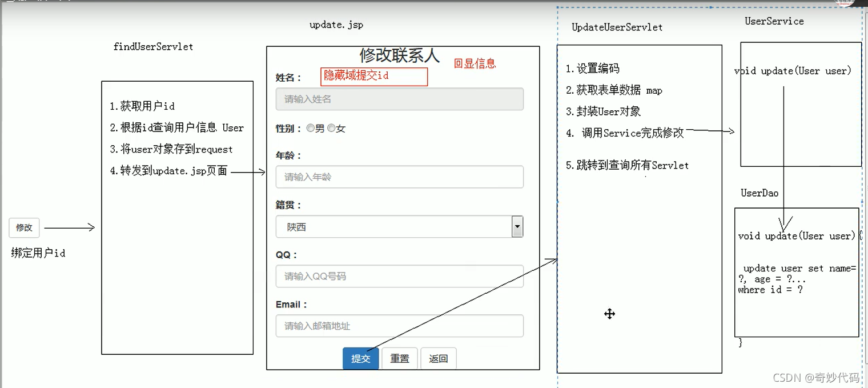Viewport: 868px width, 388px height.
Task: Click the blue 提交 submit button
Action: tap(361, 358)
